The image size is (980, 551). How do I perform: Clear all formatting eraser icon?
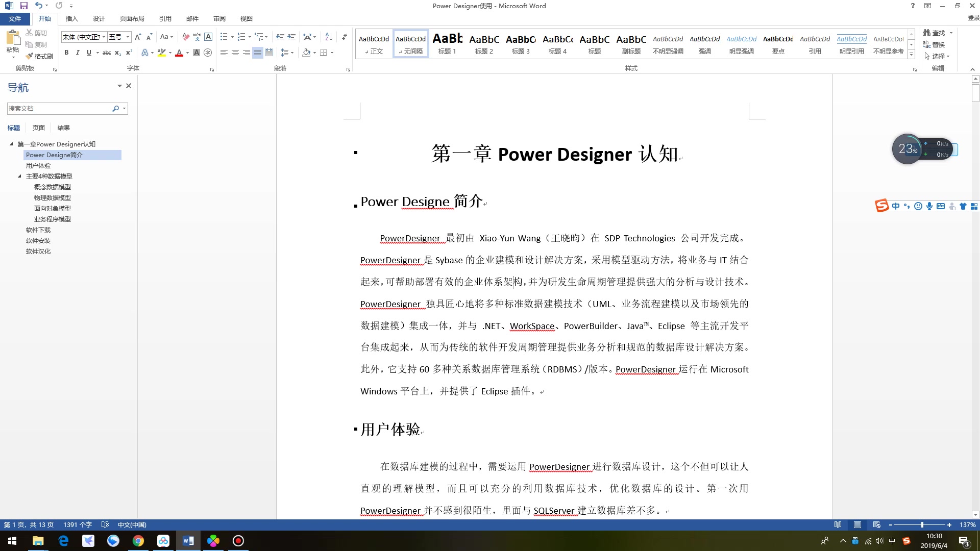pyautogui.click(x=186, y=37)
